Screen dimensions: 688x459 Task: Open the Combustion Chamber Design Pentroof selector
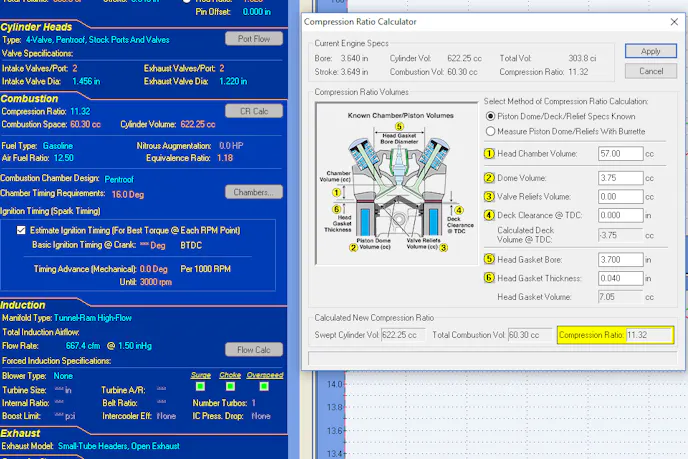click(119, 178)
